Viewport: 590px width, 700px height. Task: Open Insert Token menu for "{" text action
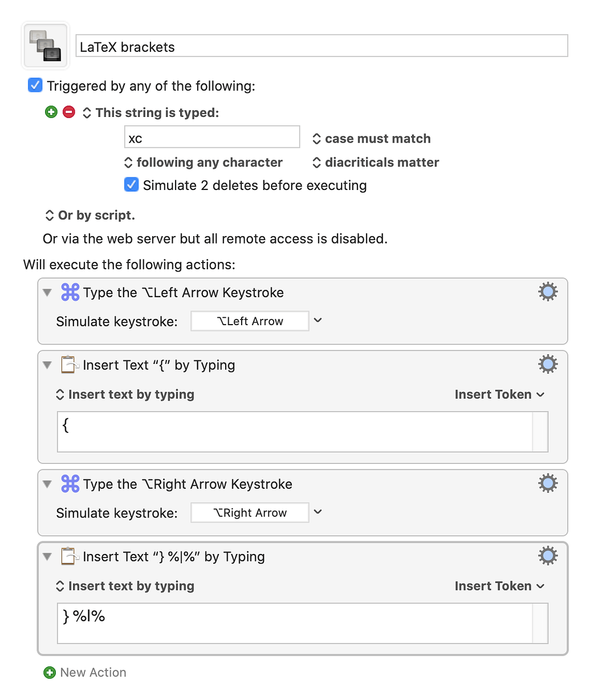tap(499, 395)
